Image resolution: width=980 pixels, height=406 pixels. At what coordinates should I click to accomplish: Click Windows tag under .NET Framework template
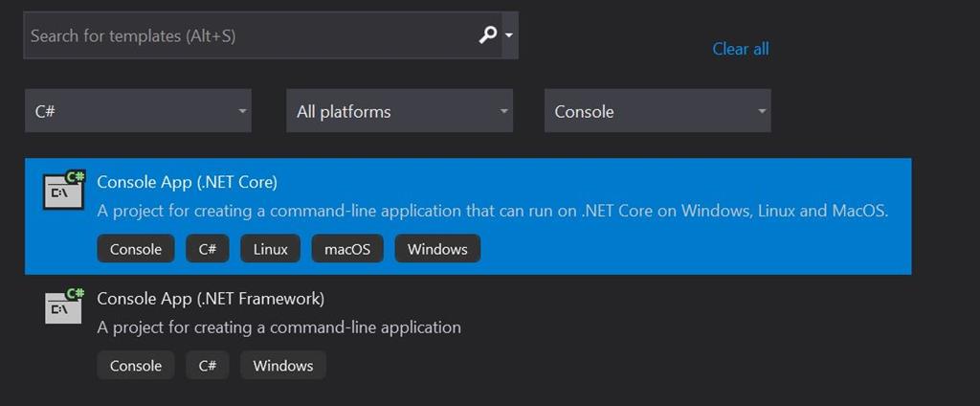283,366
